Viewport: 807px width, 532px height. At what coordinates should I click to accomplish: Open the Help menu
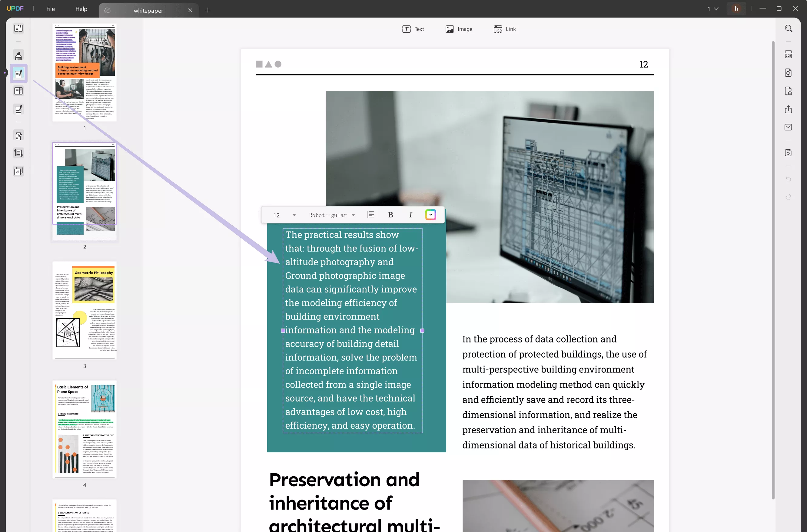tap(81, 9)
